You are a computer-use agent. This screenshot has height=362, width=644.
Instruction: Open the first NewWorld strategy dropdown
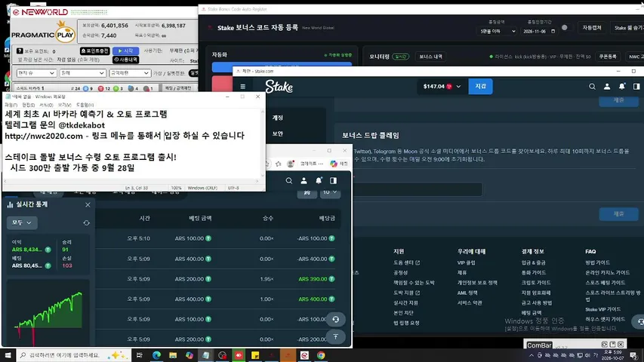(36, 72)
